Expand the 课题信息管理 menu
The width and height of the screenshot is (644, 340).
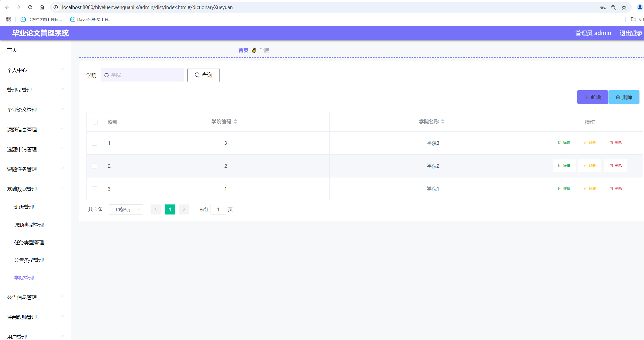click(x=35, y=130)
